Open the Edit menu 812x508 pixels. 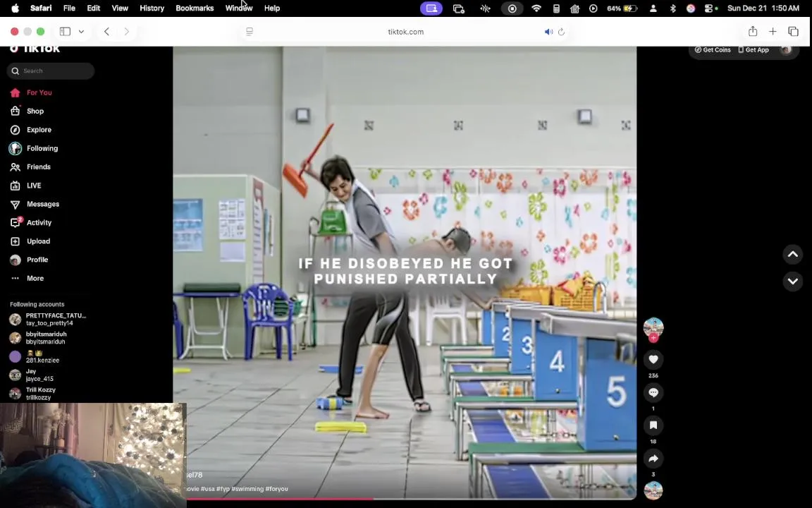pyautogui.click(x=93, y=8)
